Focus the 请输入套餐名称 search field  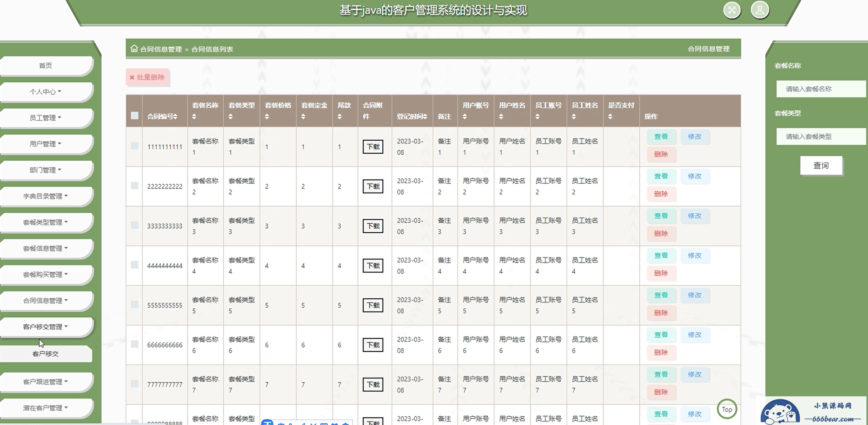click(822, 89)
